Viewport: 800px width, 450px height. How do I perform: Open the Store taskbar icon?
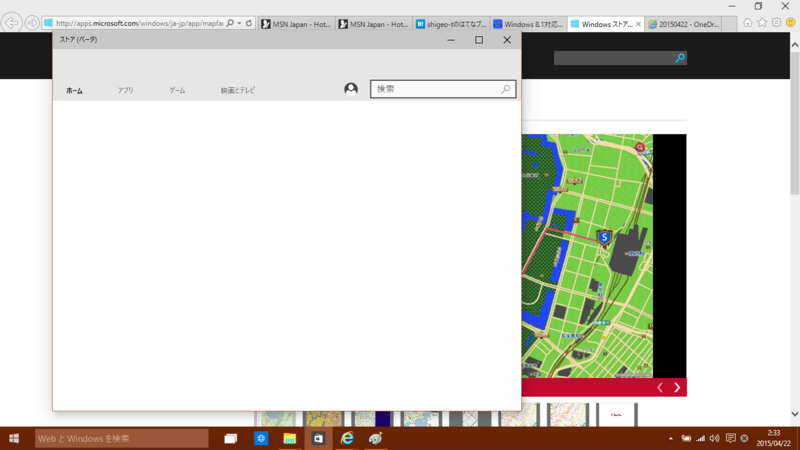[318, 438]
